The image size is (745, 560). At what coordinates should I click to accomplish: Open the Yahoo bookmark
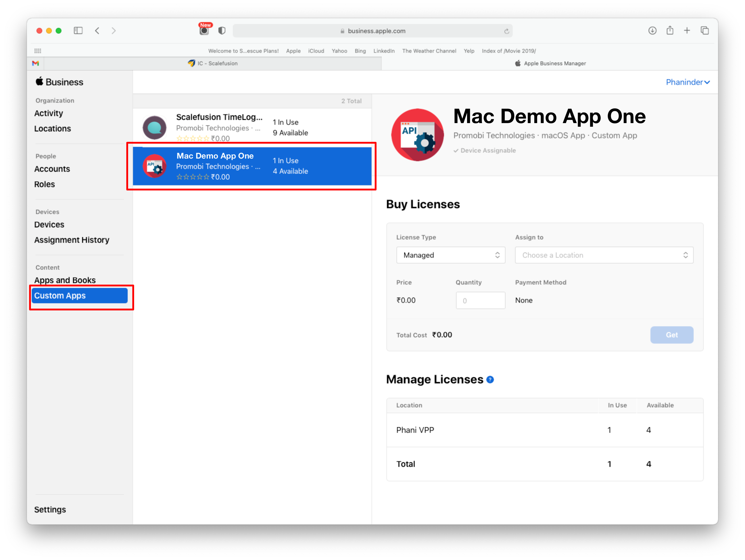click(x=339, y=51)
